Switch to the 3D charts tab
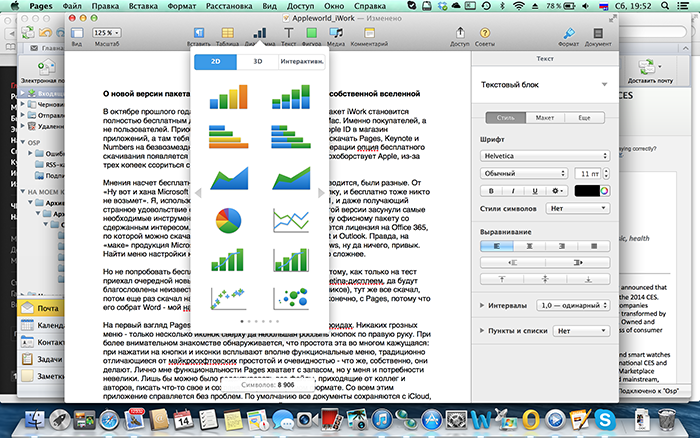700x438 pixels. coord(257,62)
